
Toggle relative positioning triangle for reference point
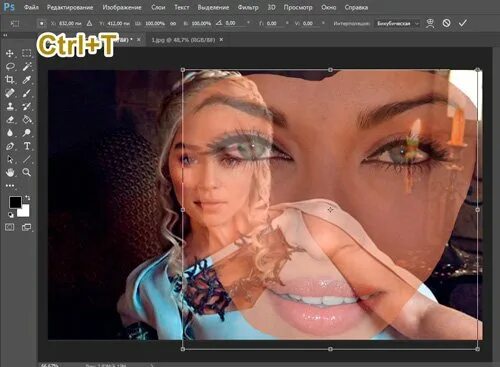pyautogui.click(x=89, y=23)
